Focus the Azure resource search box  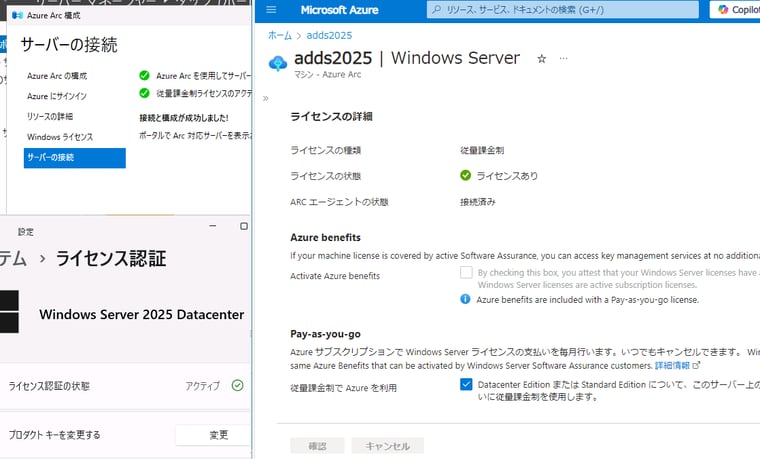(562, 9)
